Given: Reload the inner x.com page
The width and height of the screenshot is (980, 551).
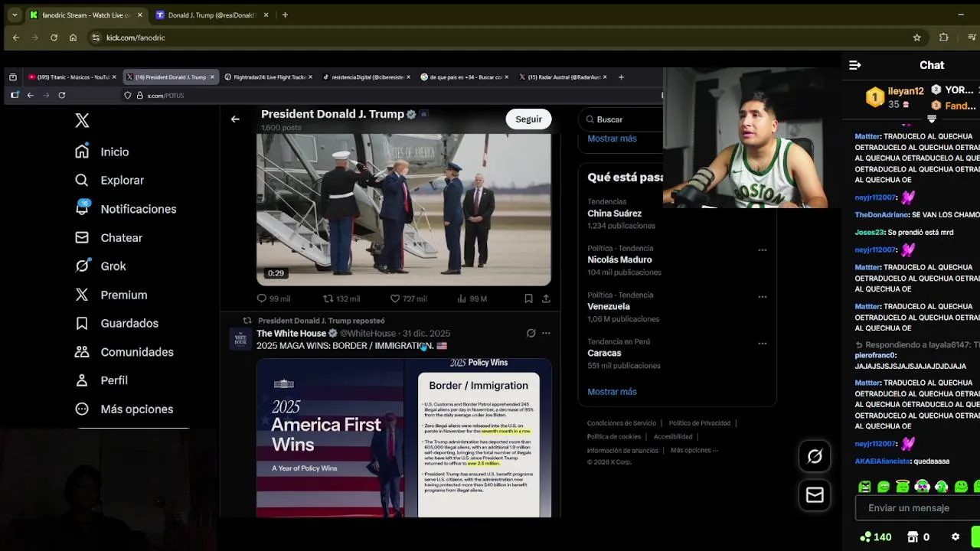Looking at the screenshot, I should click(x=62, y=96).
